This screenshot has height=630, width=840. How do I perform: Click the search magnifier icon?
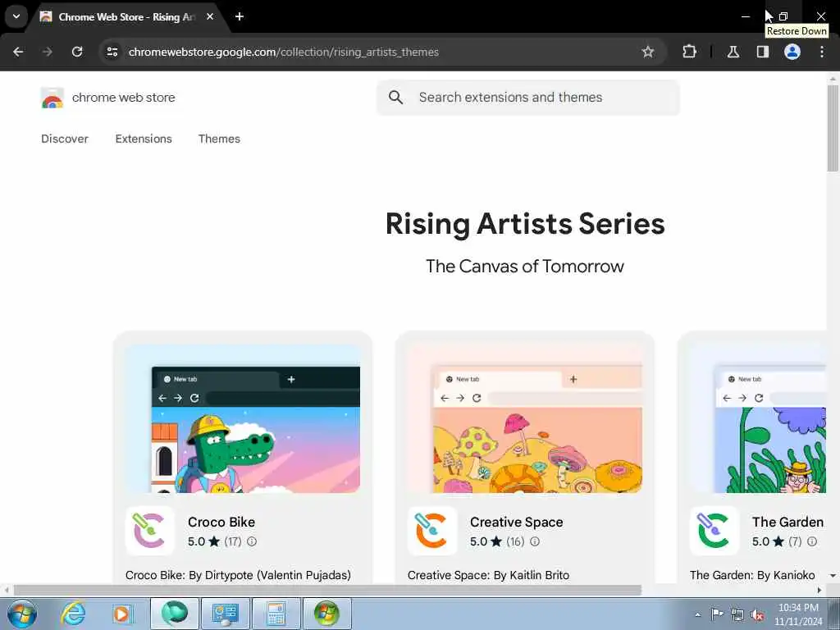click(395, 98)
